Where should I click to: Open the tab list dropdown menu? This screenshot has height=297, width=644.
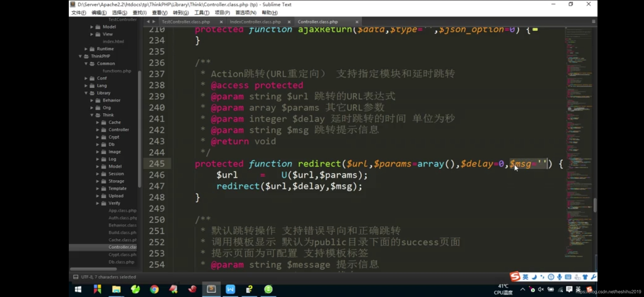593,21
